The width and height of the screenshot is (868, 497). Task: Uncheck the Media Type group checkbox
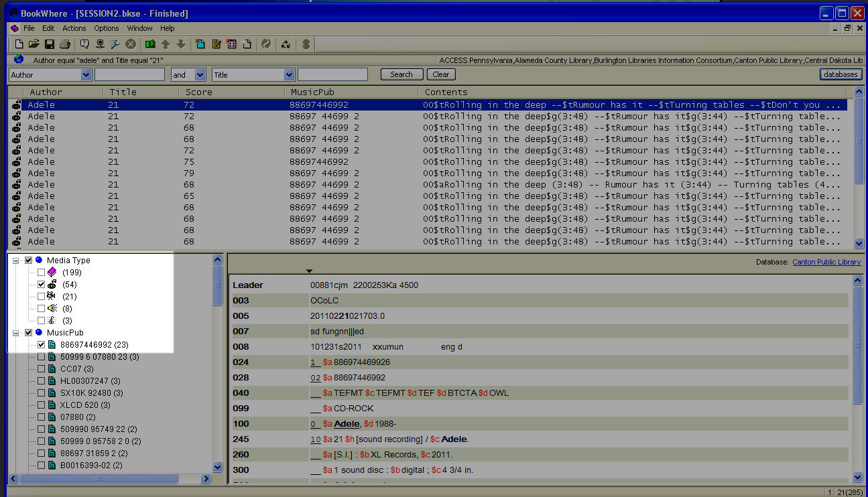(x=29, y=260)
